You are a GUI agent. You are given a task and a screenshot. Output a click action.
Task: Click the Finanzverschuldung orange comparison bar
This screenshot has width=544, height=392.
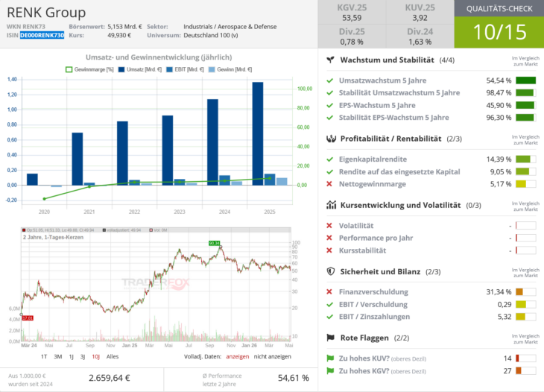525,291
